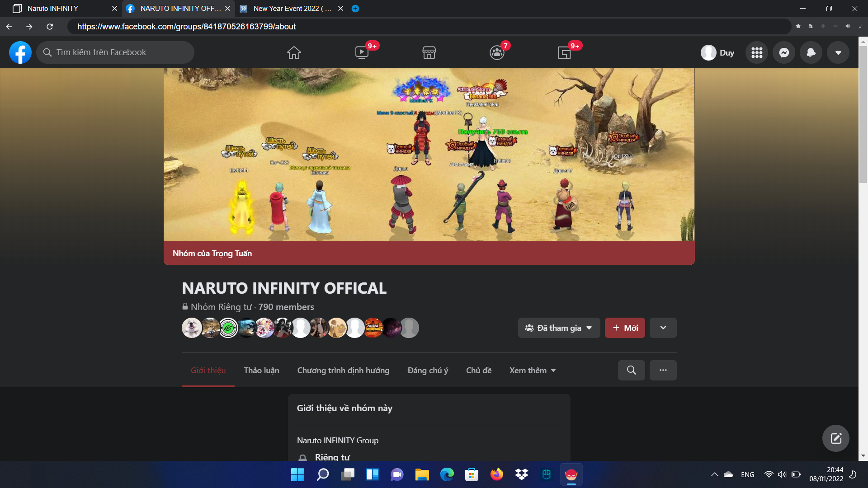This screenshot has width=868, height=488.
Task: Expand the 'Đã tham gia' membership dropdown
Action: click(559, 328)
